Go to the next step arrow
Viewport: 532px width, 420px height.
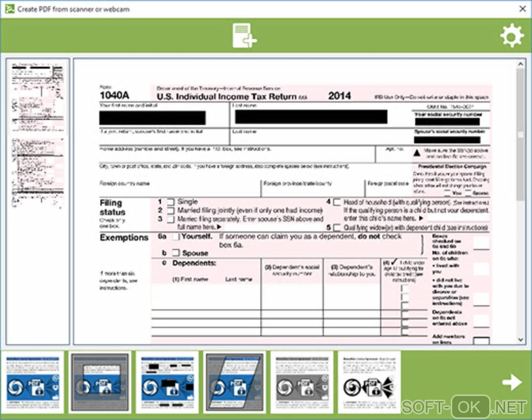512,382
